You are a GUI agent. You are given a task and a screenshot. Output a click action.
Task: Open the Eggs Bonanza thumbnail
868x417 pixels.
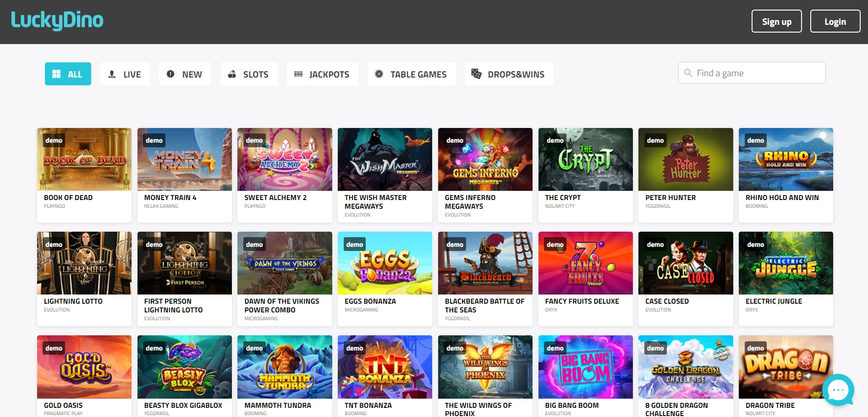(x=385, y=263)
